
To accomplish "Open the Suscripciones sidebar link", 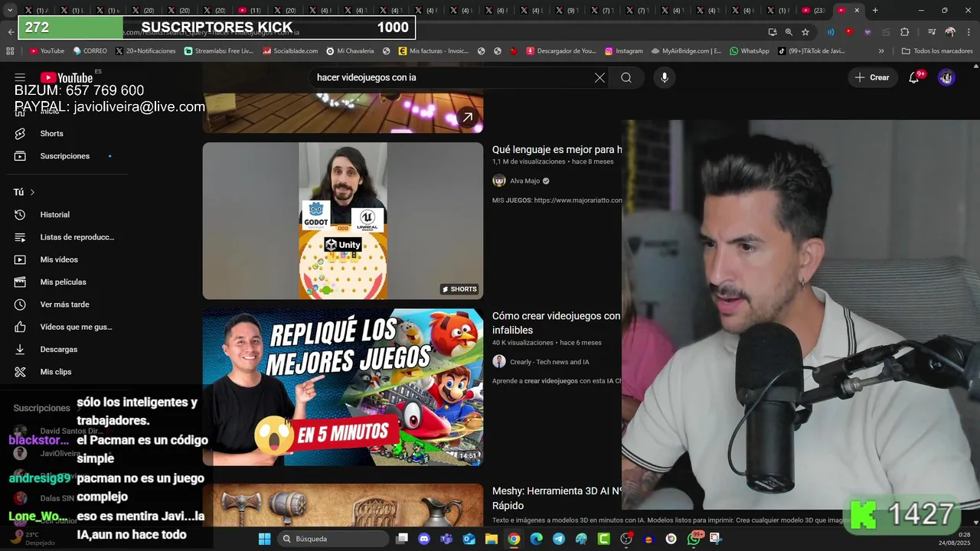I will 64,156.
